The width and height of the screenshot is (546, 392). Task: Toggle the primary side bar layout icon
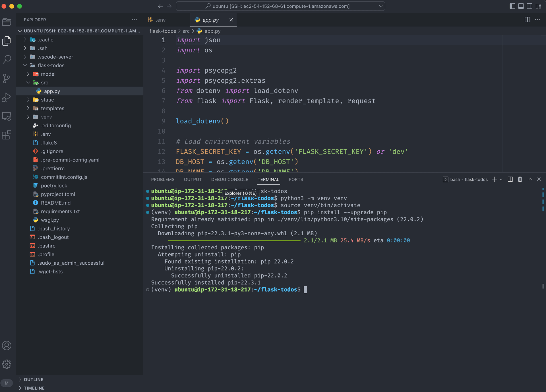pyautogui.click(x=512, y=6)
